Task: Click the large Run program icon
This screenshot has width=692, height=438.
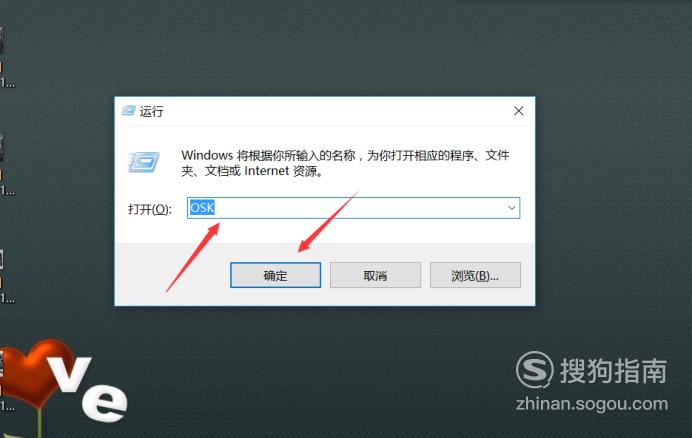Action: 144,162
